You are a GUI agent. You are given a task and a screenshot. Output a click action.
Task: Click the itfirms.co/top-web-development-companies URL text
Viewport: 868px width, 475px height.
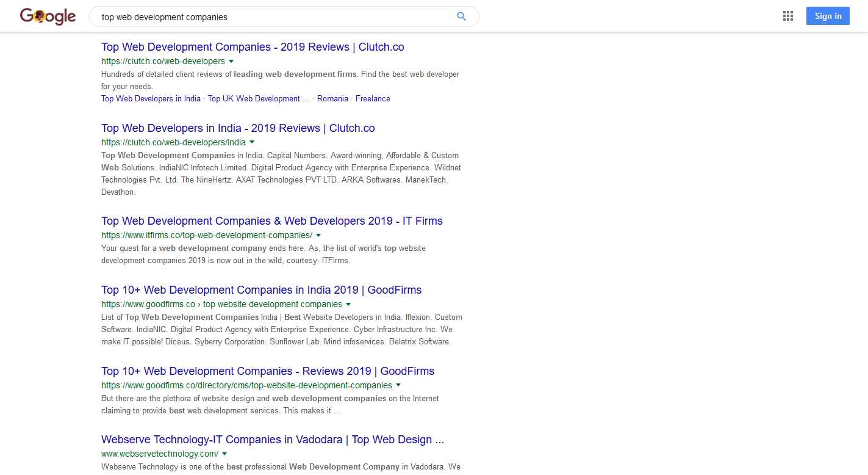(x=207, y=235)
